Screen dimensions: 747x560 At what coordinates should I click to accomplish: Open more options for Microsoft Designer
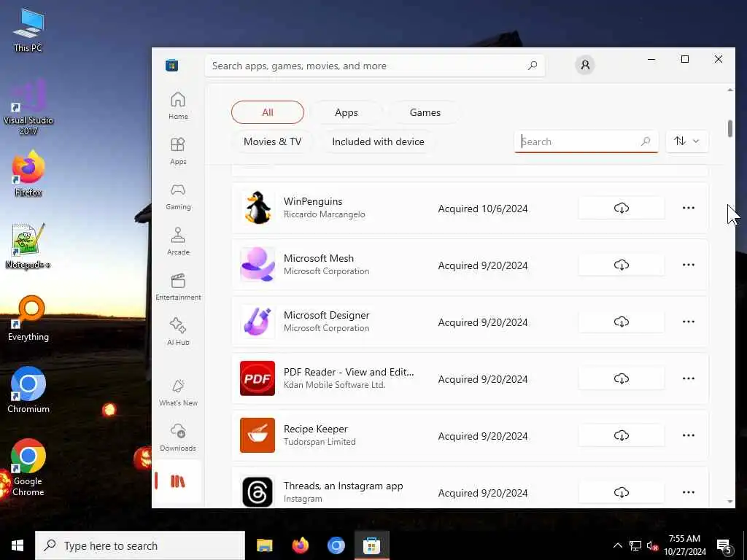point(689,322)
